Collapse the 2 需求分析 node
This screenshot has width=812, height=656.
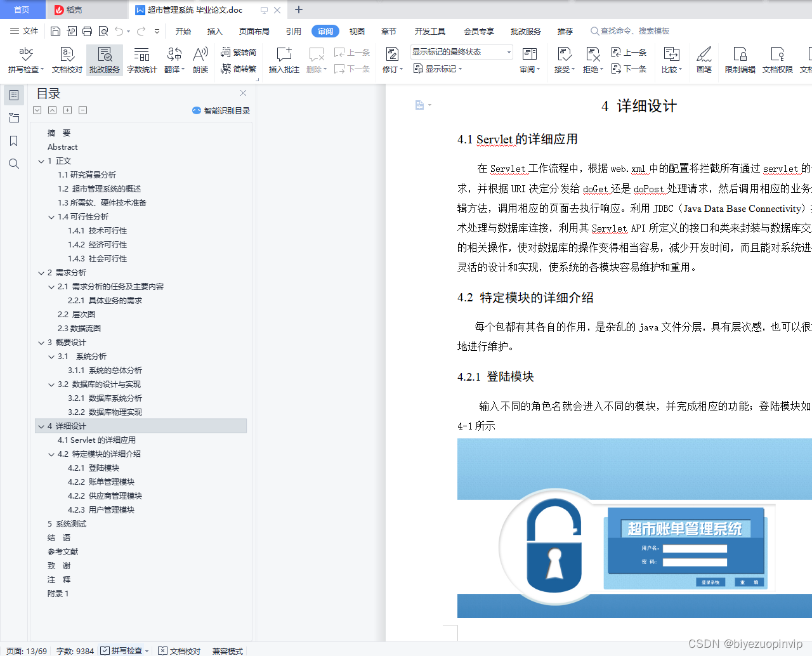[41, 273]
